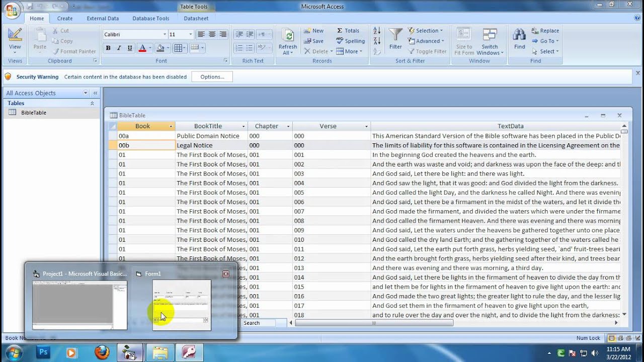
Task: Align text right
Action: pyautogui.click(x=223, y=34)
